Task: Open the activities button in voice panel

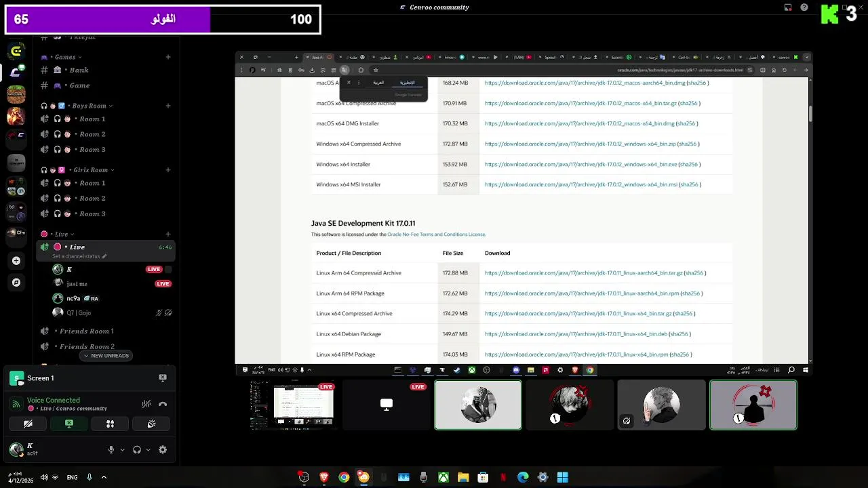Action: pyautogui.click(x=110, y=424)
